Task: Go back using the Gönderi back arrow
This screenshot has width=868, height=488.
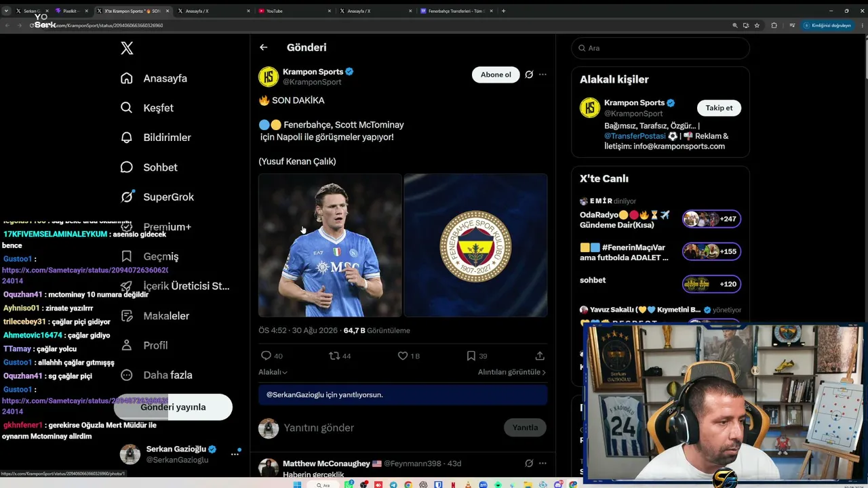Action: click(x=264, y=47)
